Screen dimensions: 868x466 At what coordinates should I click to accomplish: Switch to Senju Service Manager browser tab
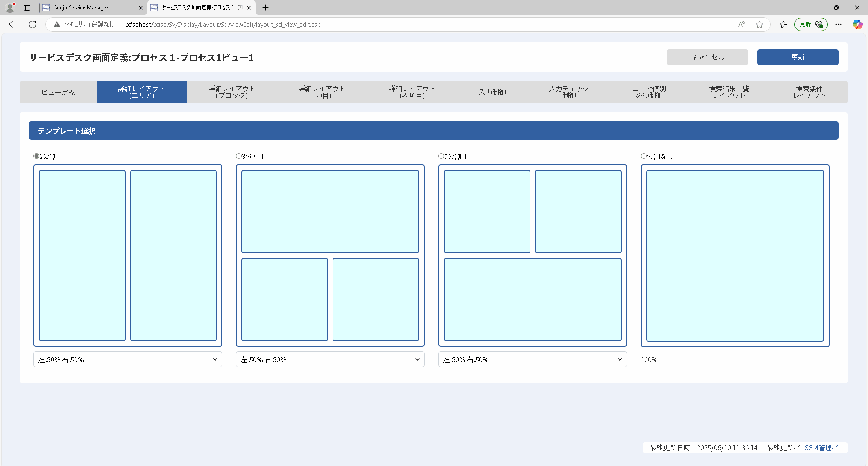tap(93, 8)
